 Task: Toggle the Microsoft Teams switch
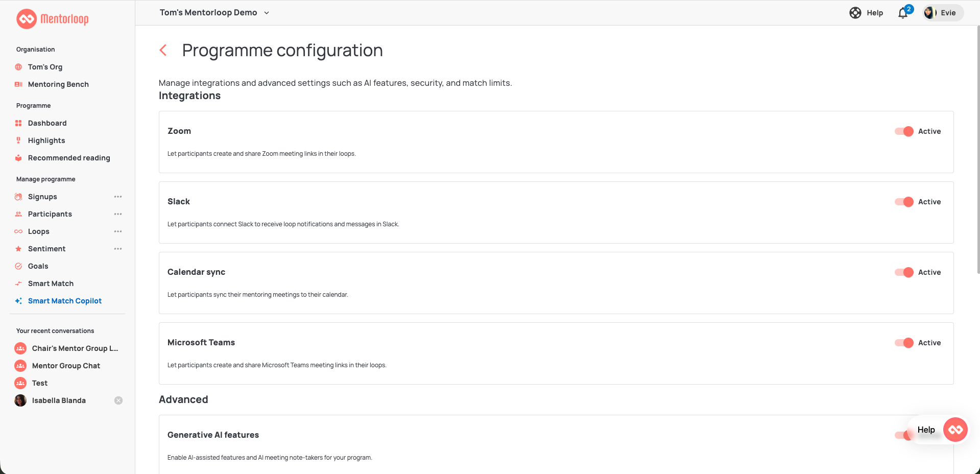[x=904, y=343]
